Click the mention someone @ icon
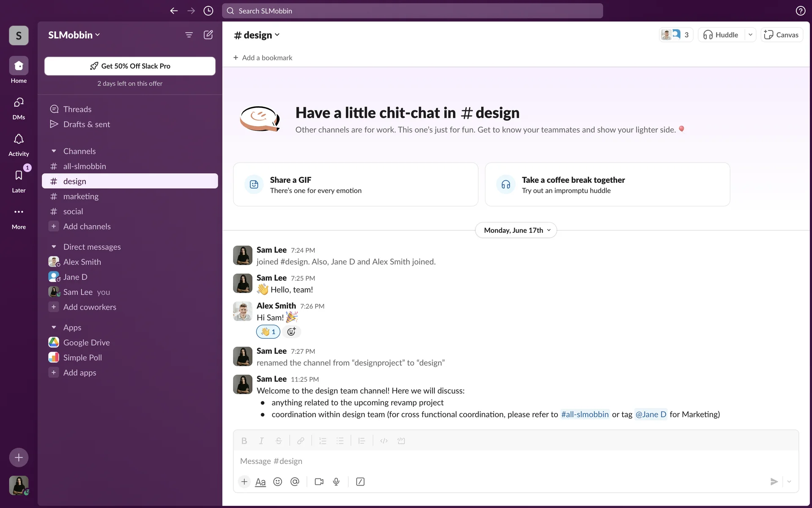Screen dimensions: 812x508 click(295, 482)
